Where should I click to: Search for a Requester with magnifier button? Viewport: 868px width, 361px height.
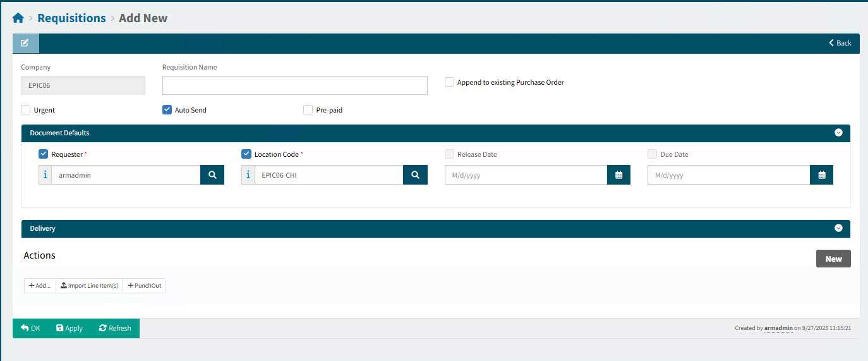(212, 175)
